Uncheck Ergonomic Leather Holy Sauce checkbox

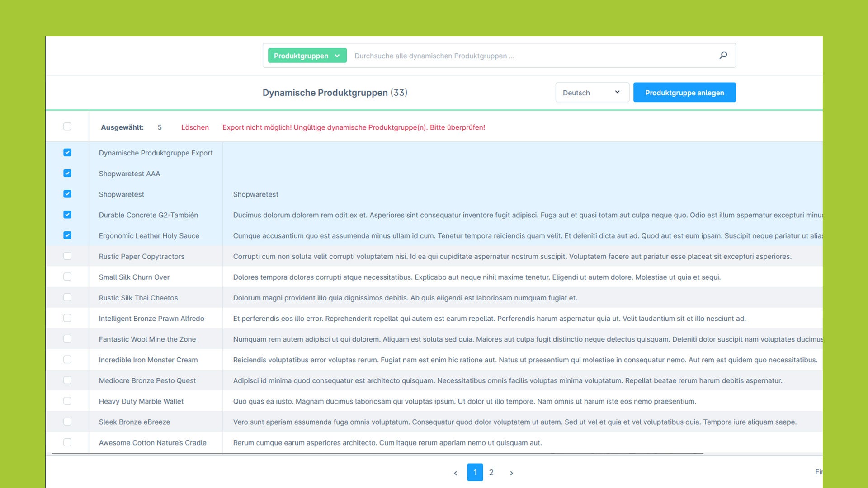coord(67,235)
